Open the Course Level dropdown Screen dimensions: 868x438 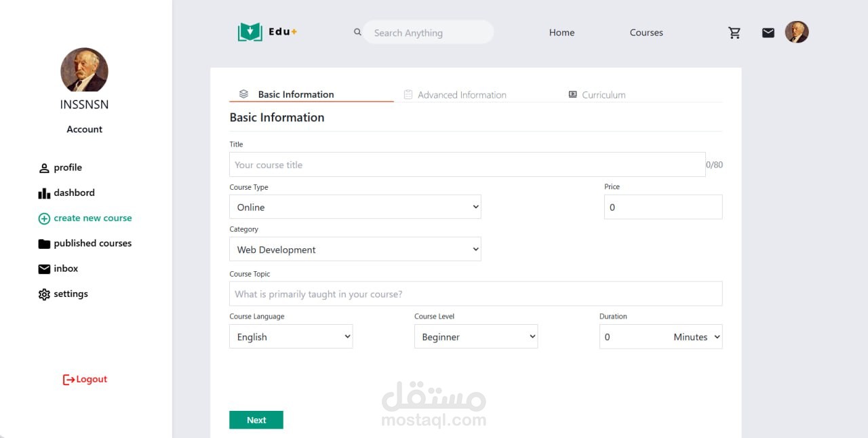click(475, 337)
